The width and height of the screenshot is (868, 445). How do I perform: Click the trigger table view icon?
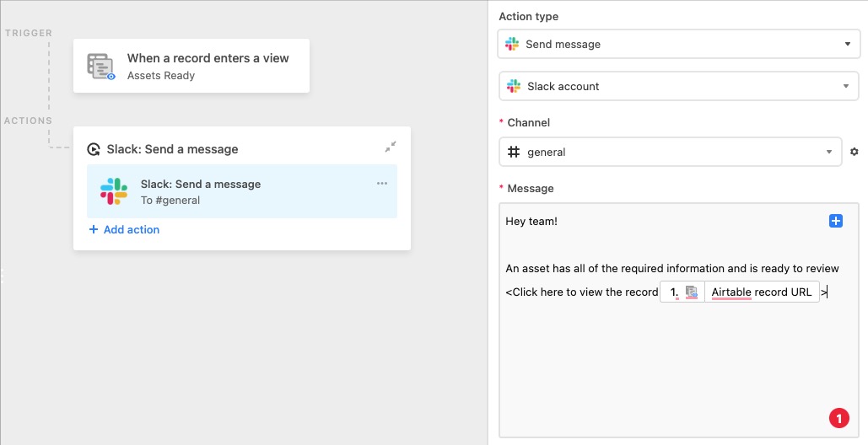[x=100, y=67]
